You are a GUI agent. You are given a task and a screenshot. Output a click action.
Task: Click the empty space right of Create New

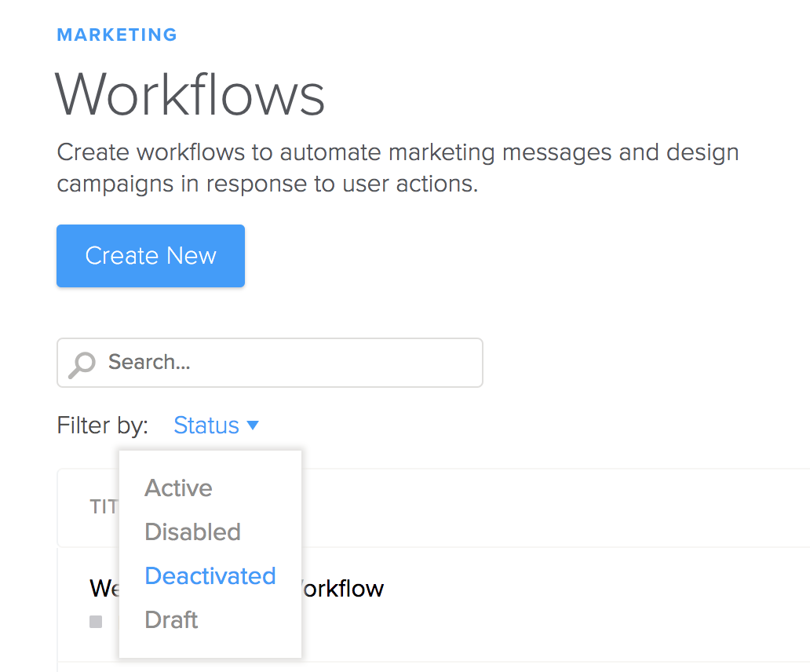pyautogui.click(x=510, y=256)
